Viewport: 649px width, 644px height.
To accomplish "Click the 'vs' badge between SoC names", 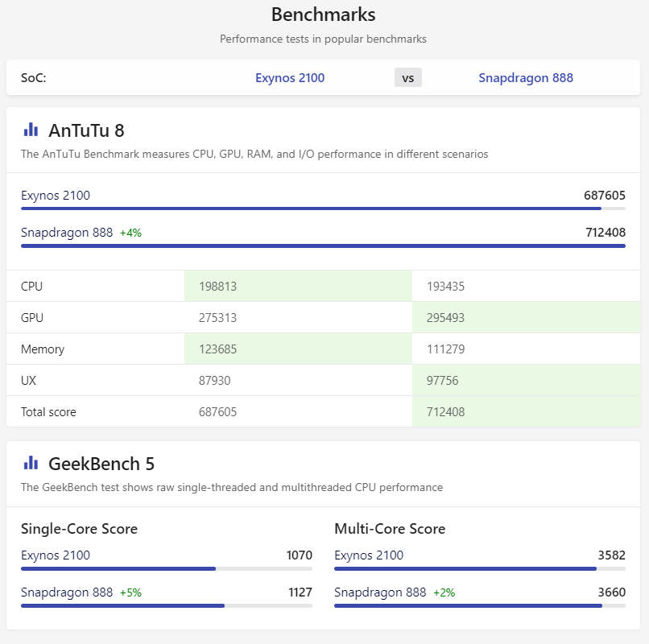I will click(408, 77).
